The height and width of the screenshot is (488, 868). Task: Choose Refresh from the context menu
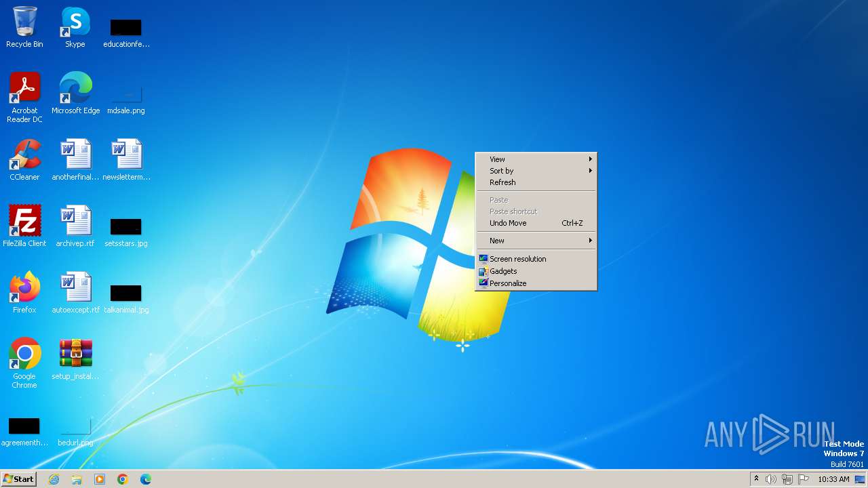536,182
